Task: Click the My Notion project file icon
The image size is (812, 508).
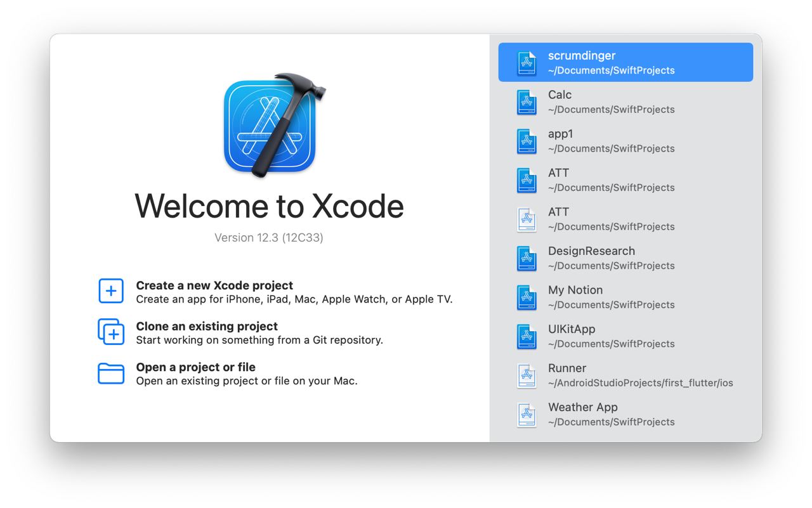Action: point(527,297)
